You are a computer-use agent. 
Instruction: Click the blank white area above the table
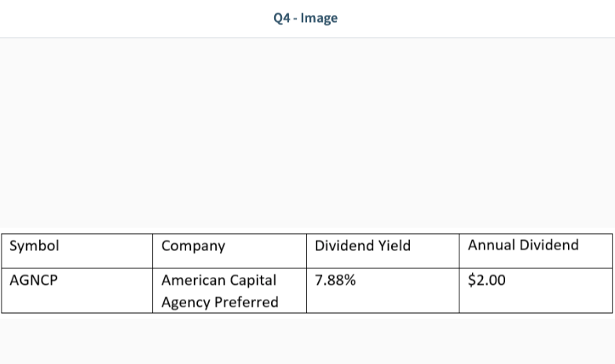306,133
